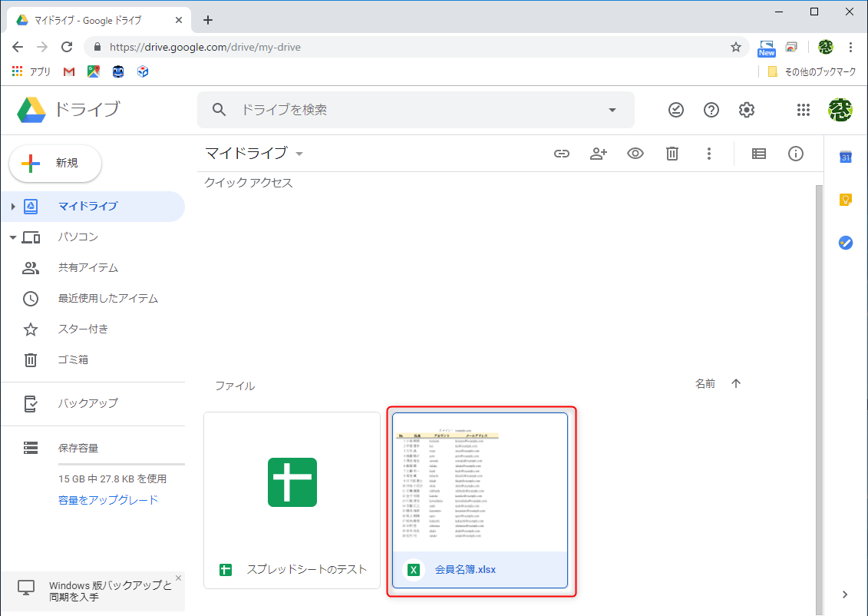Move the selected file to trash
Screen dimensions: 868x616
point(672,154)
